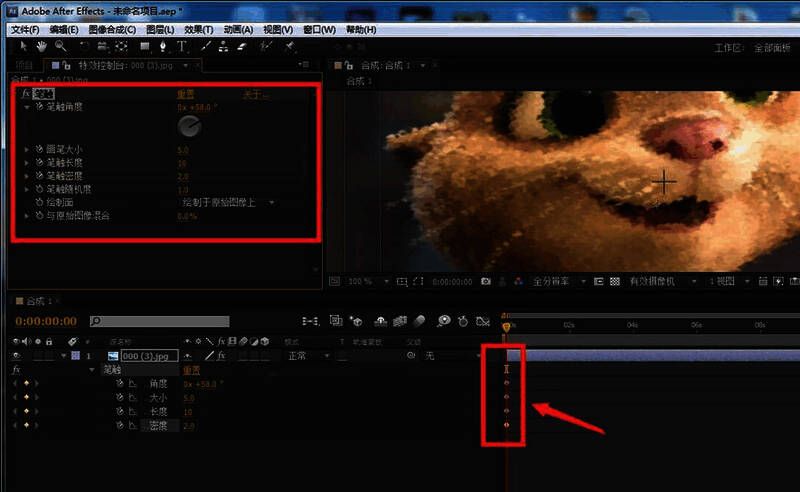The image size is (800, 492).
Task: Select the Rectangle mask tool
Action: click(145, 46)
